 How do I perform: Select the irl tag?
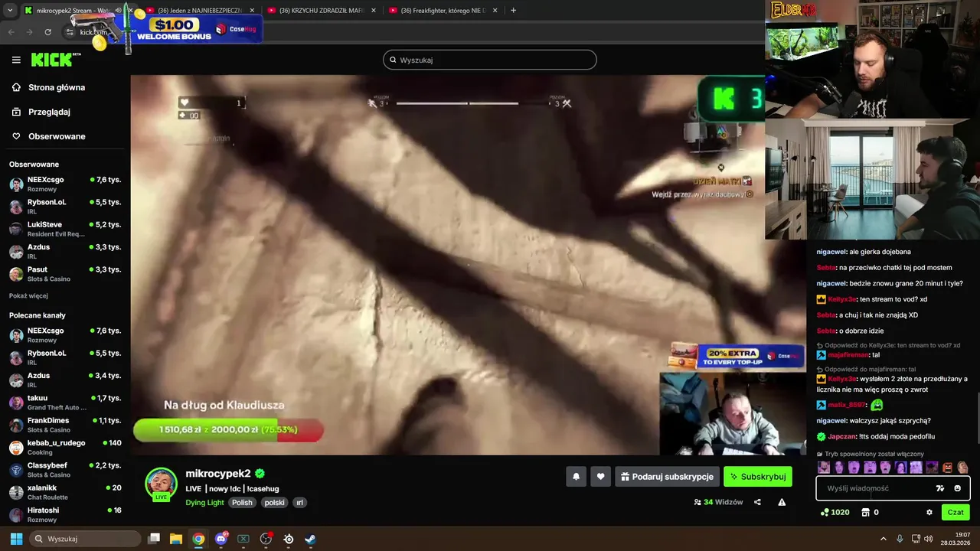300,503
